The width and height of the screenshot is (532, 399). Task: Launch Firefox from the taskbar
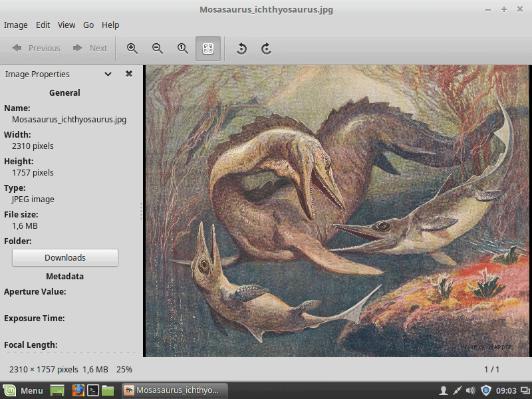click(x=78, y=390)
